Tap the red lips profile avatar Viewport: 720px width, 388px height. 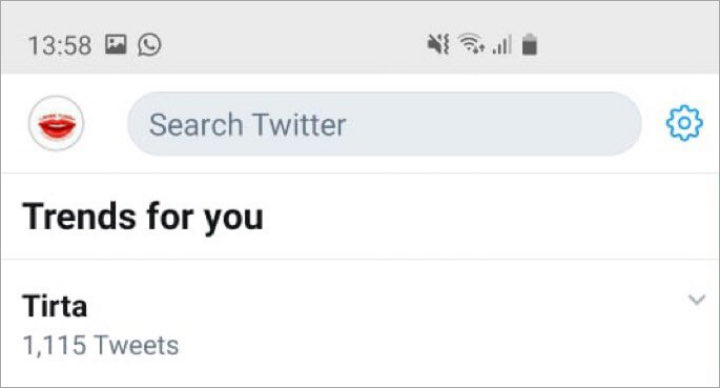pos(56,123)
